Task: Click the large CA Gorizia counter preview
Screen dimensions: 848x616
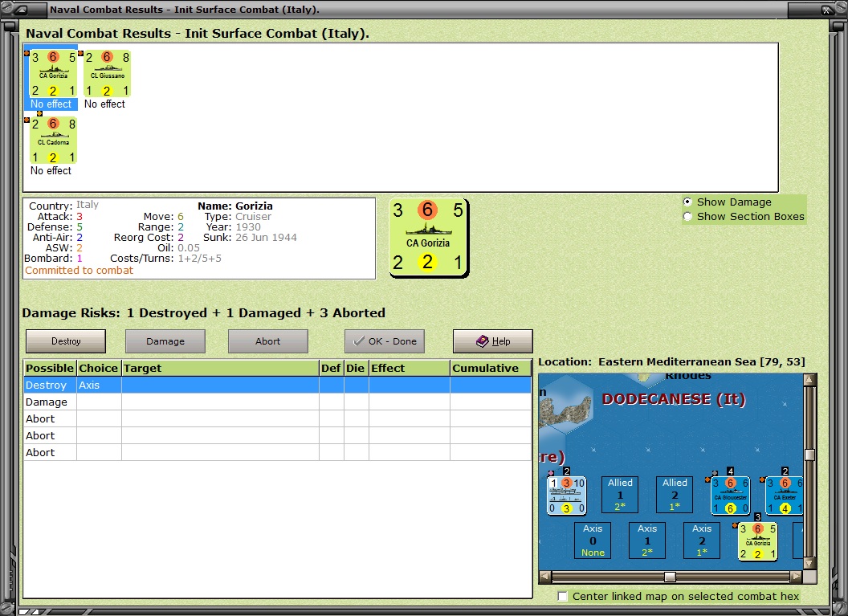Action: [428, 238]
